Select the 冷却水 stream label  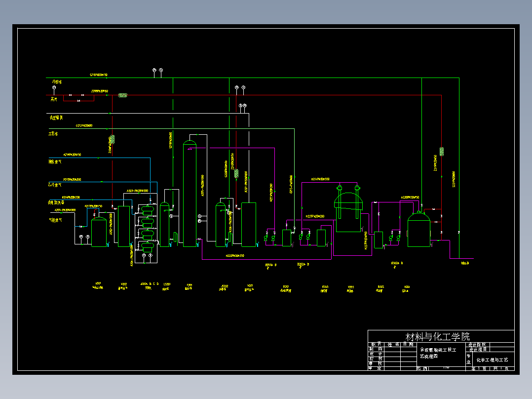(57, 82)
